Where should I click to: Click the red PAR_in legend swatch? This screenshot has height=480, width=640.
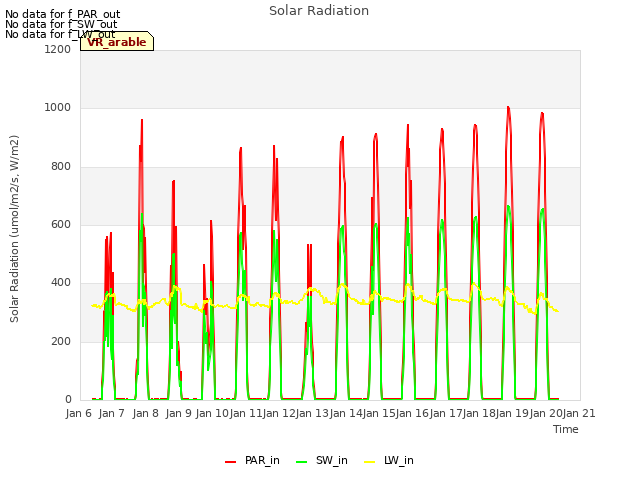231,462
